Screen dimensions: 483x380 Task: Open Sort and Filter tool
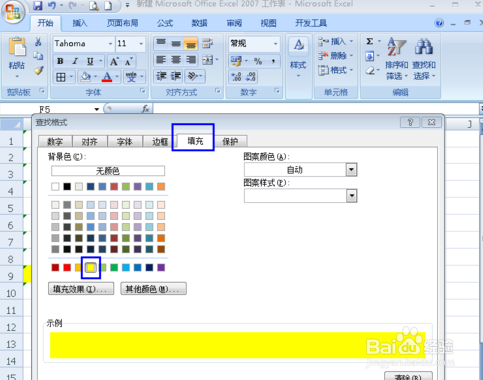point(396,58)
